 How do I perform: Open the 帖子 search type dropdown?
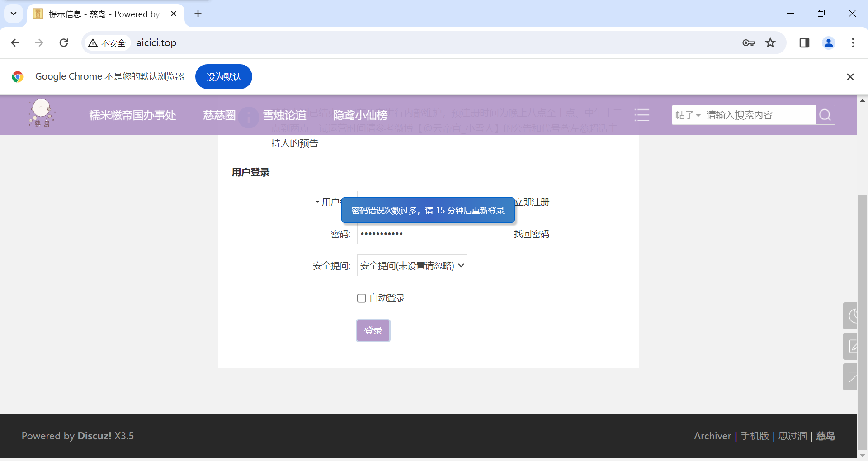(x=688, y=115)
